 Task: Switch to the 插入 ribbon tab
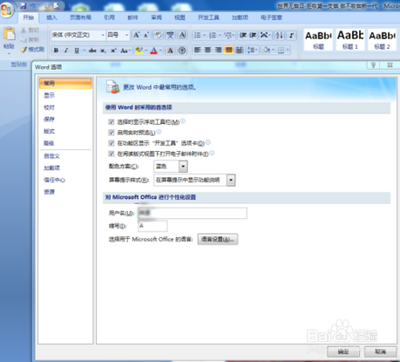(x=51, y=17)
